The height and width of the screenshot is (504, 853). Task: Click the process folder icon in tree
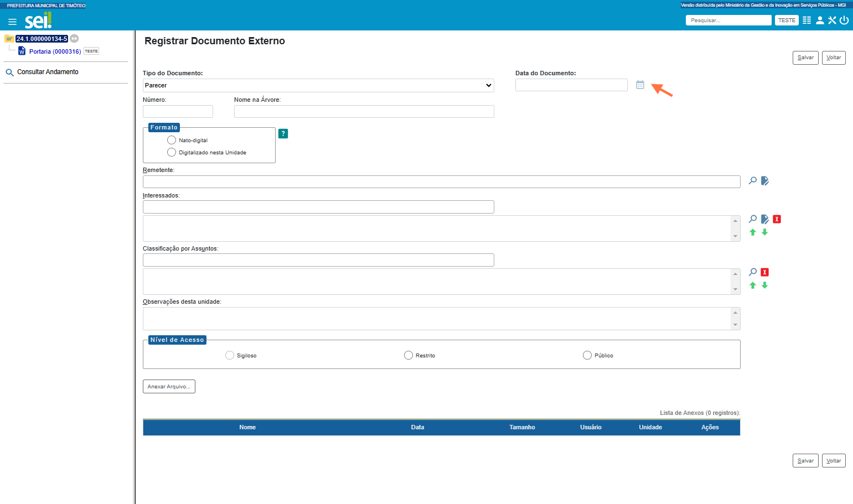pos(9,39)
